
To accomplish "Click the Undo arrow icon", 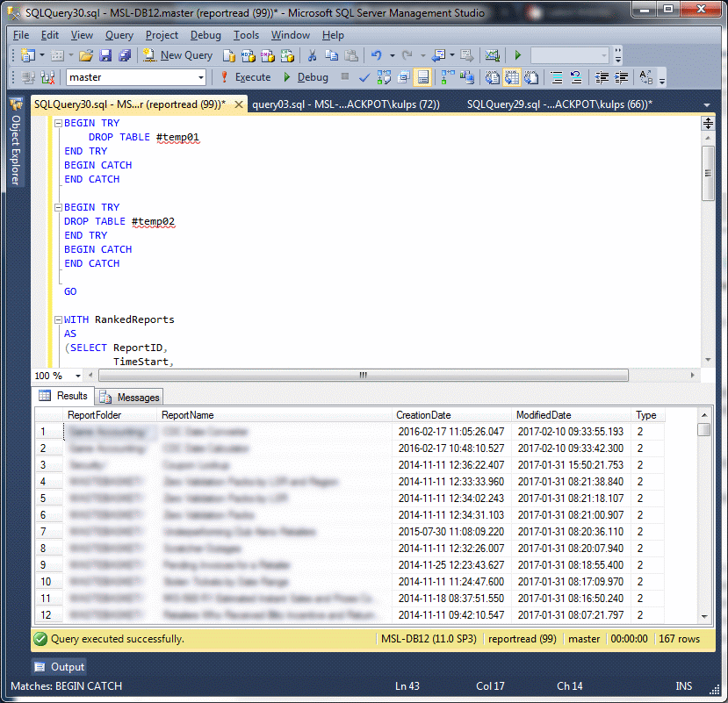I will pyautogui.click(x=376, y=55).
